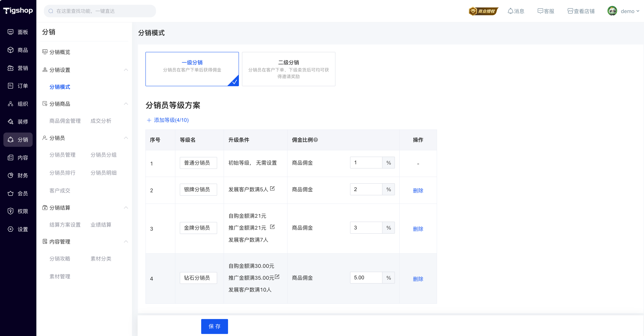Image resolution: width=644 pixels, height=336 pixels.
Task: Click the 查看店铺 store icon
Action: tap(570, 11)
